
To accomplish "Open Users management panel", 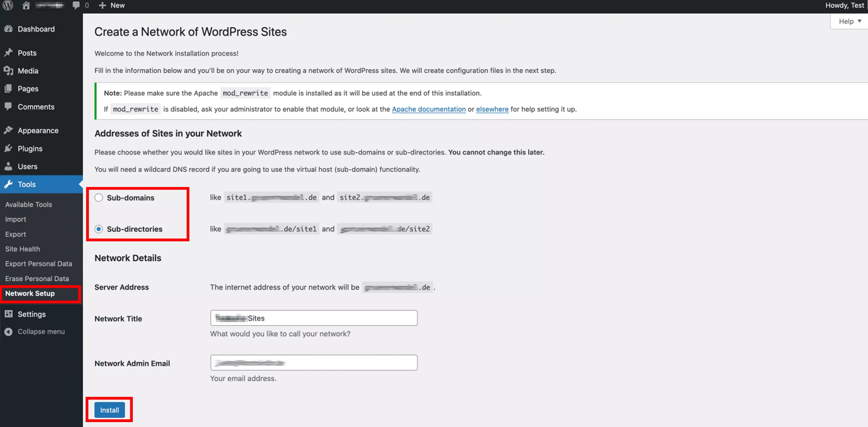I will click(27, 166).
